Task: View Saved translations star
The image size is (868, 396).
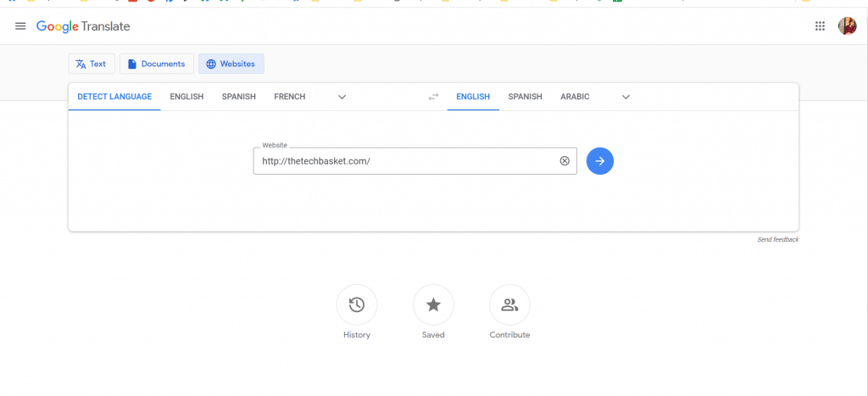Action: coord(433,304)
